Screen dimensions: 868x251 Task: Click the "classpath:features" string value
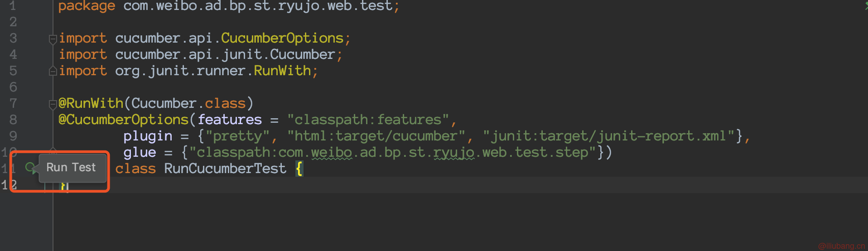[367, 120]
